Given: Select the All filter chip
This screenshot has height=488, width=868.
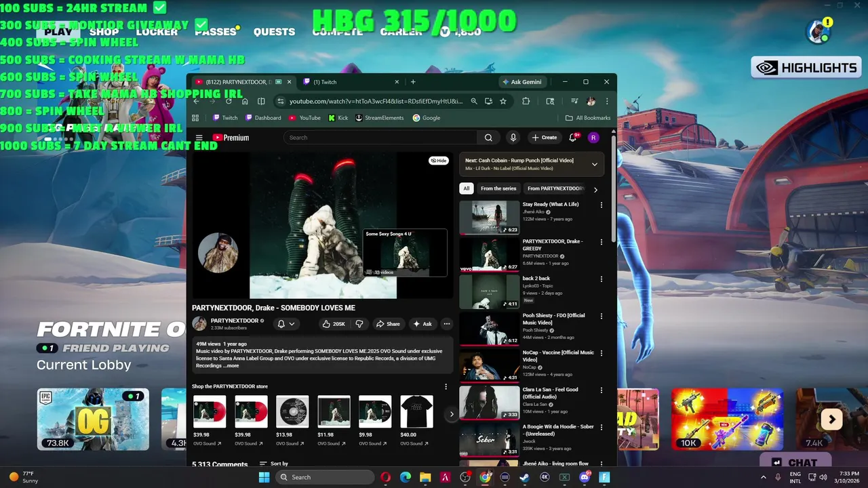Looking at the screenshot, I should [466, 188].
